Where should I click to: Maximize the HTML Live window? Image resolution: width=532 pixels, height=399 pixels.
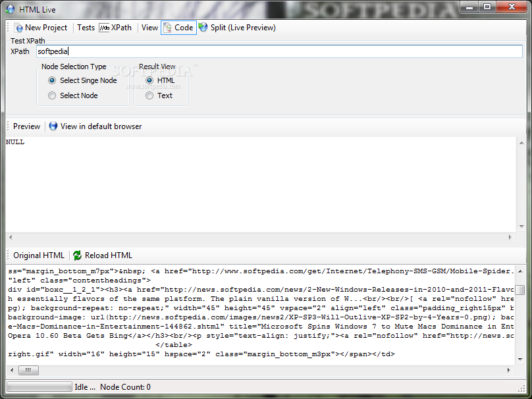[x=487, y=7]
